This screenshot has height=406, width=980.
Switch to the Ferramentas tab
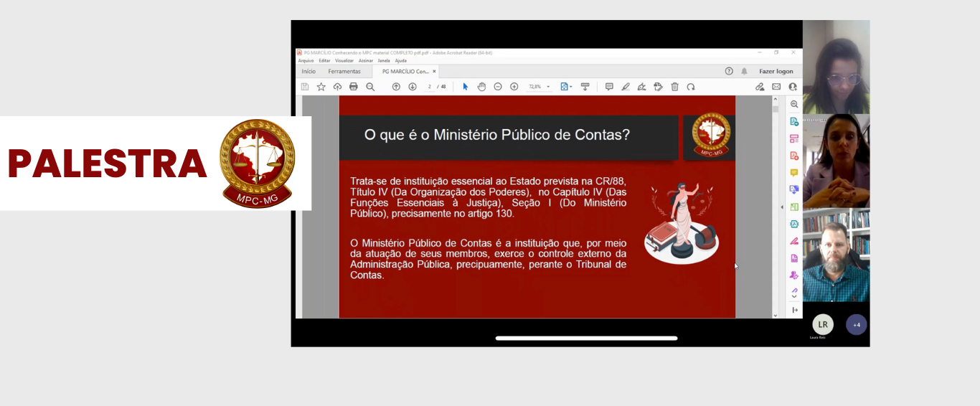coord(344,72)
